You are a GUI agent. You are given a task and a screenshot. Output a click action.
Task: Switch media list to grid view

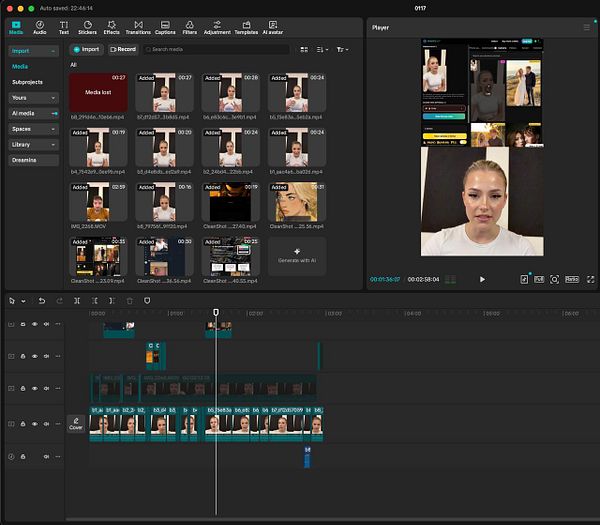tap(304, 49)
